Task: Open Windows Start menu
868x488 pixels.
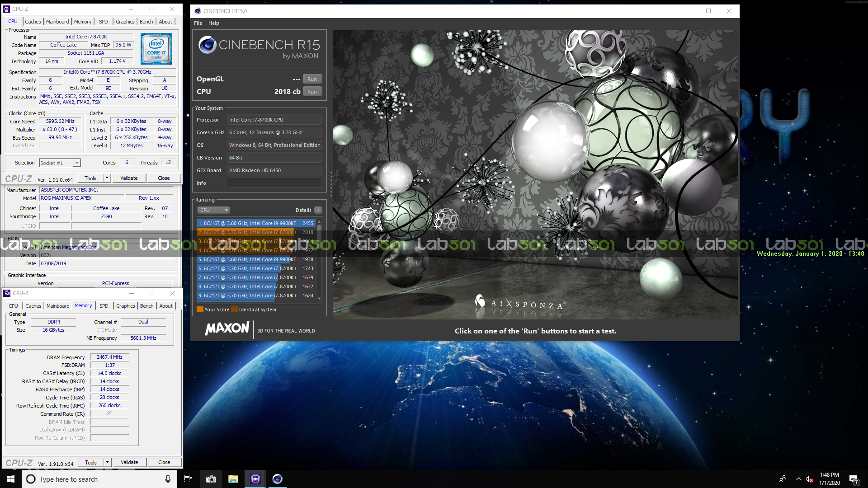Action: click(11, 479)
